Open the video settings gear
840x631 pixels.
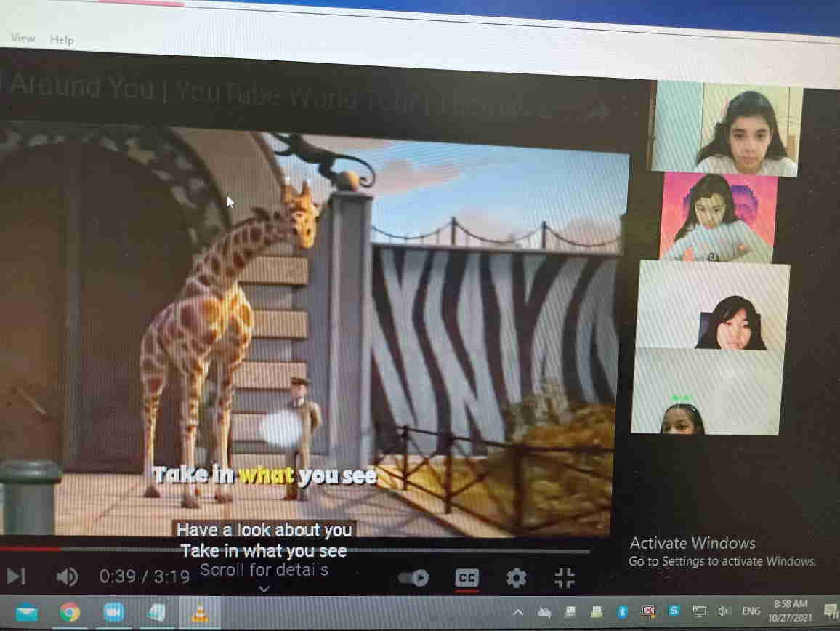(516, 578)
